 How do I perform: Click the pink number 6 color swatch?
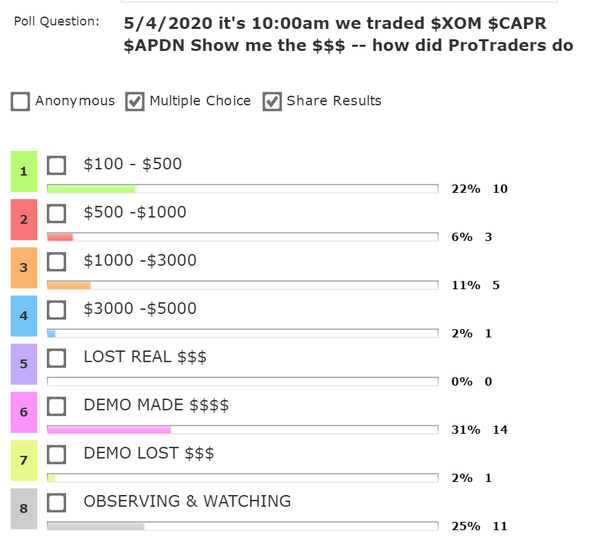23,412
